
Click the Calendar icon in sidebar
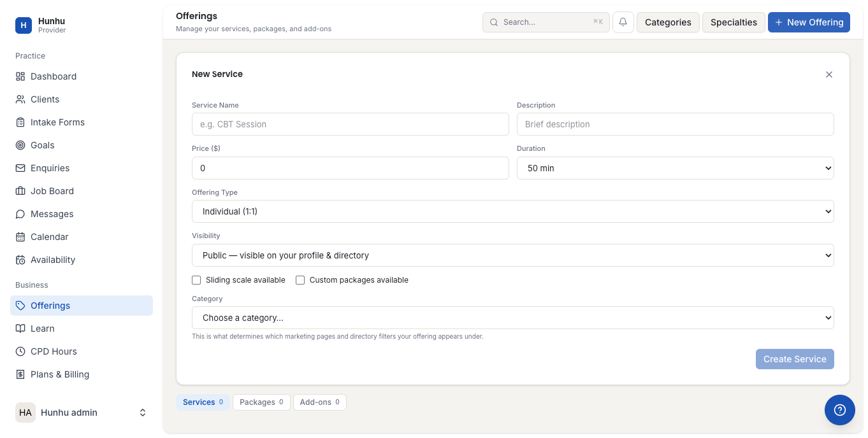20,237
